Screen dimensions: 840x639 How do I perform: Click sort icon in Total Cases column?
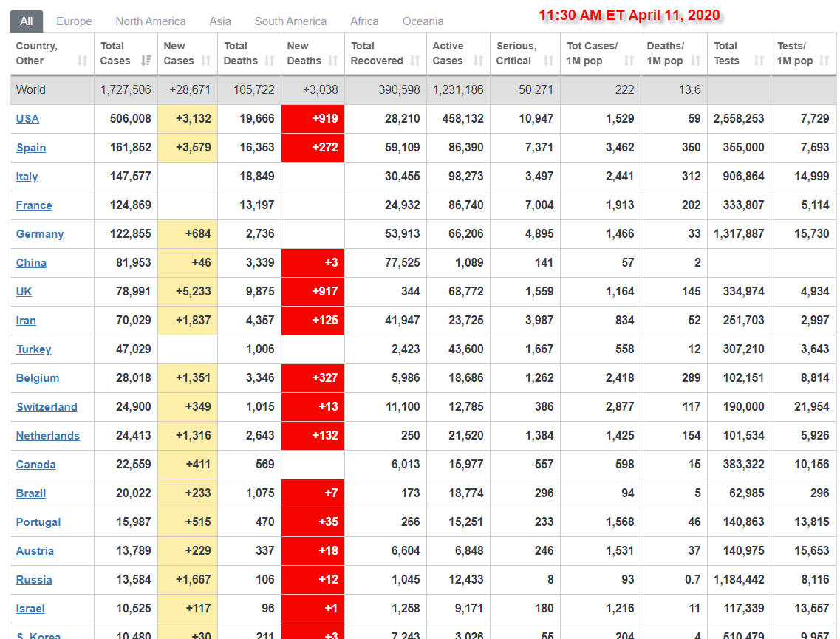(x=146, y=61)
